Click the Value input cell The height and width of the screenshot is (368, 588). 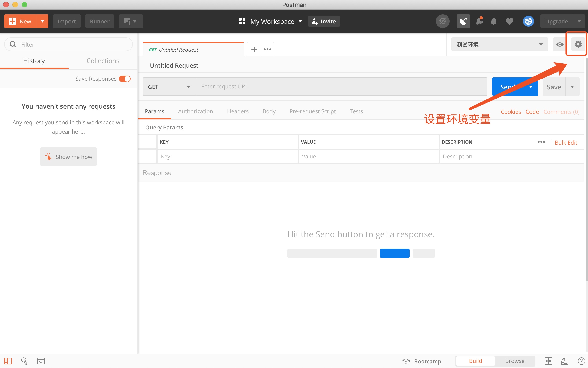(x=368, y=156)
